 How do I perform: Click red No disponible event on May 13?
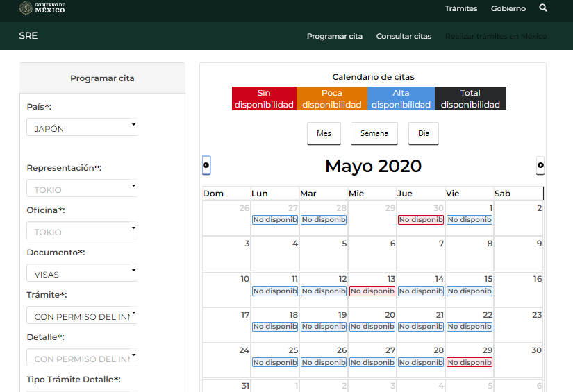[372, 291]
